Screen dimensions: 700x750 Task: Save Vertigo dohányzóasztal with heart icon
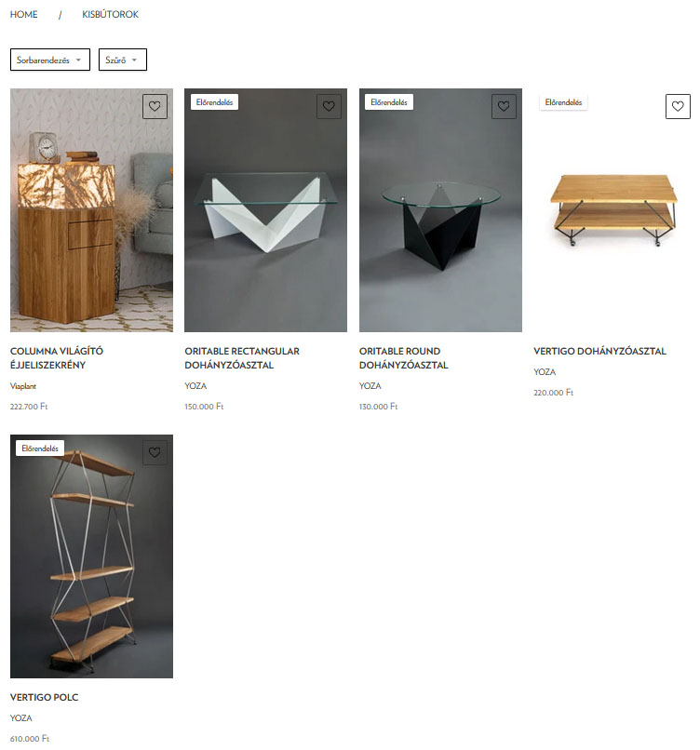point(678,106)
